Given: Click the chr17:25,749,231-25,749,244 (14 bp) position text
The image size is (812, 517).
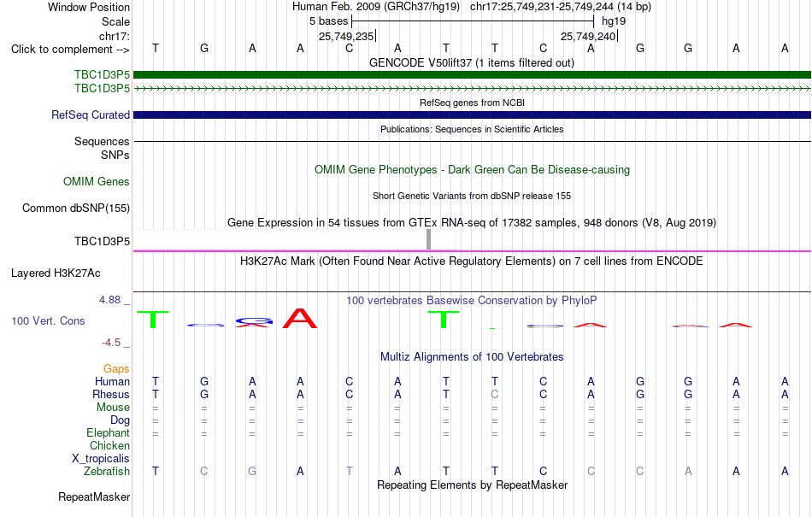Looking at the screenshot, I should (x=561, y=7).
